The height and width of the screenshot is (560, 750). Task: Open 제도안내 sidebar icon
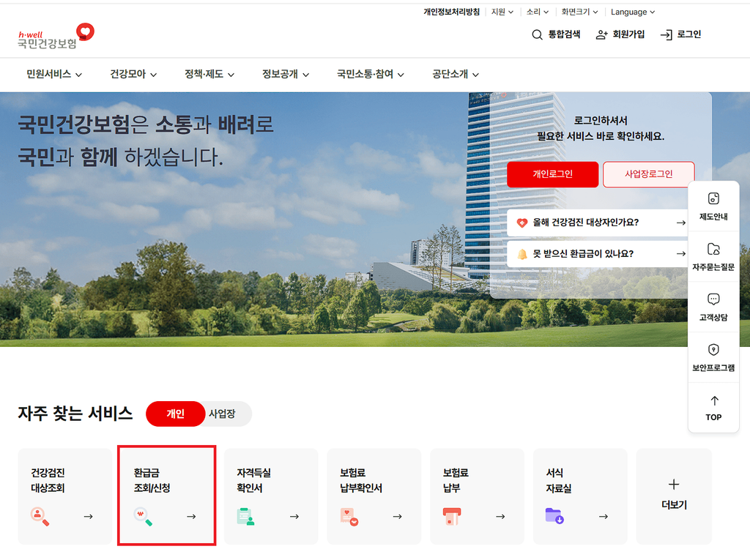coord(713,198)
